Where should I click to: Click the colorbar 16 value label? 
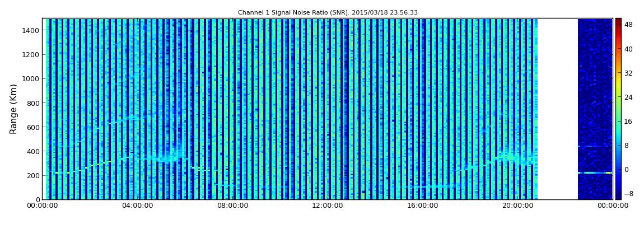click(628, 122)
